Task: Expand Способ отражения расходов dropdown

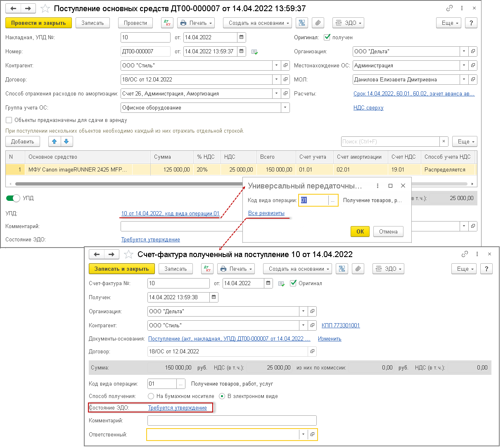Action: tap(276, 94)
